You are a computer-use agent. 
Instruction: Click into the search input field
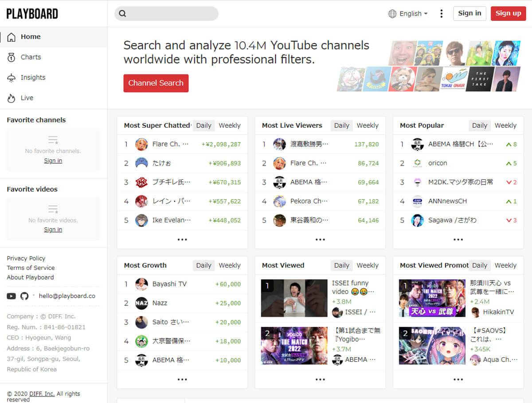166,14
